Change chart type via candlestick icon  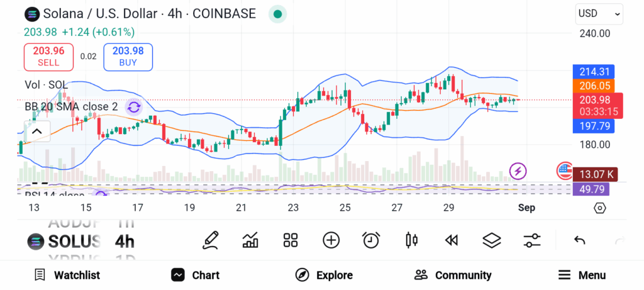tap(412, 240)
